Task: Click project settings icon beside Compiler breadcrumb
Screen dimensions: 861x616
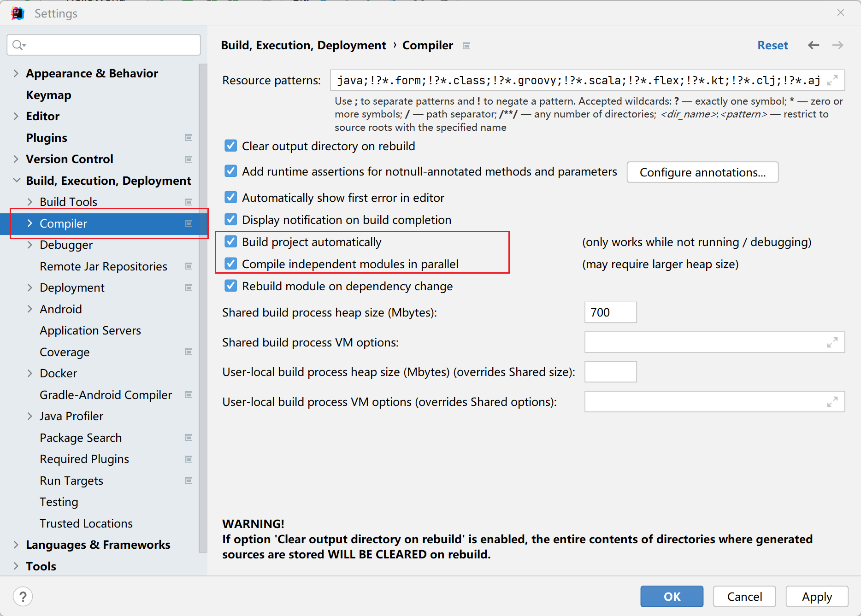Action: [466, 46]
